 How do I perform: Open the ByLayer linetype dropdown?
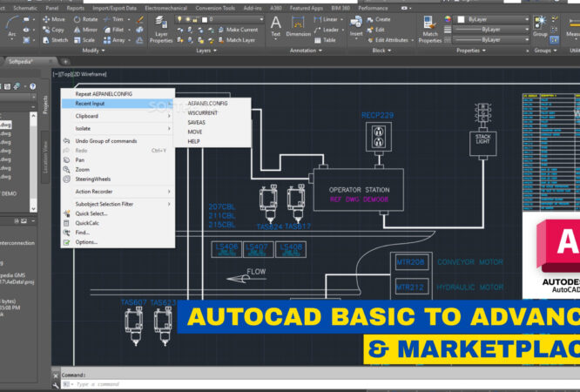point(491,39)
